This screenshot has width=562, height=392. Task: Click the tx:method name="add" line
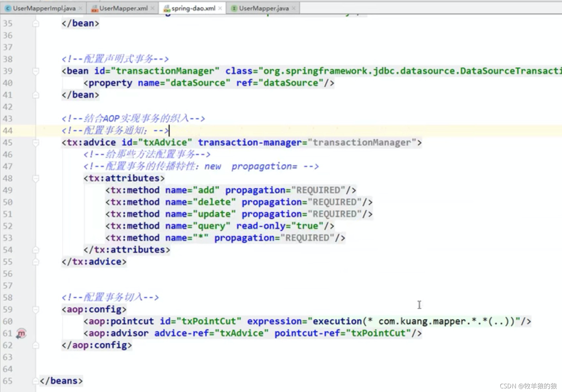pyautogui.click(x=231, y=190)
